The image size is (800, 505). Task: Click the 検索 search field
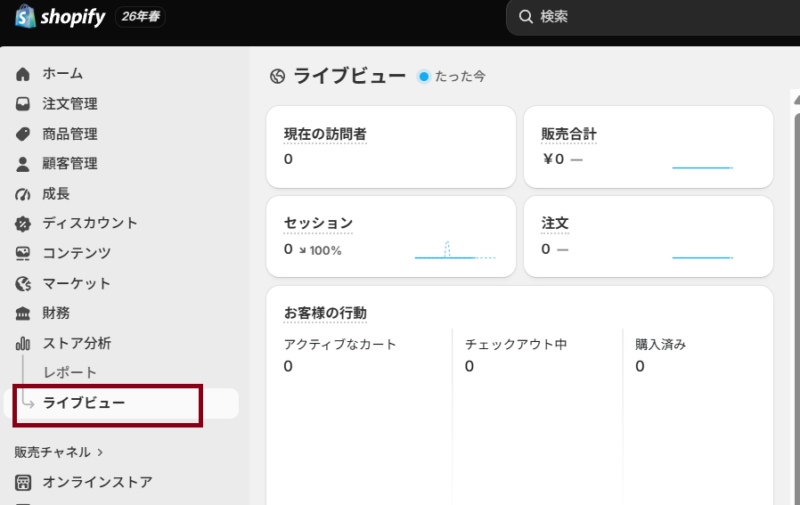(x=653, y=17)
